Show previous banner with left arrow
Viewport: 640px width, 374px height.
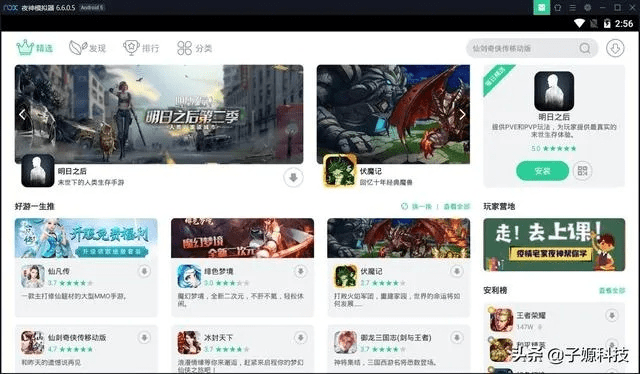click(x=22, y=114)
